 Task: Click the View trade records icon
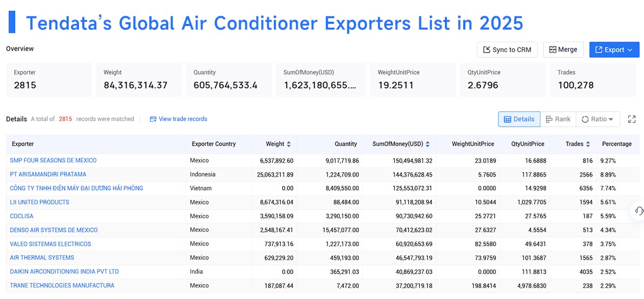pos(153,119)
